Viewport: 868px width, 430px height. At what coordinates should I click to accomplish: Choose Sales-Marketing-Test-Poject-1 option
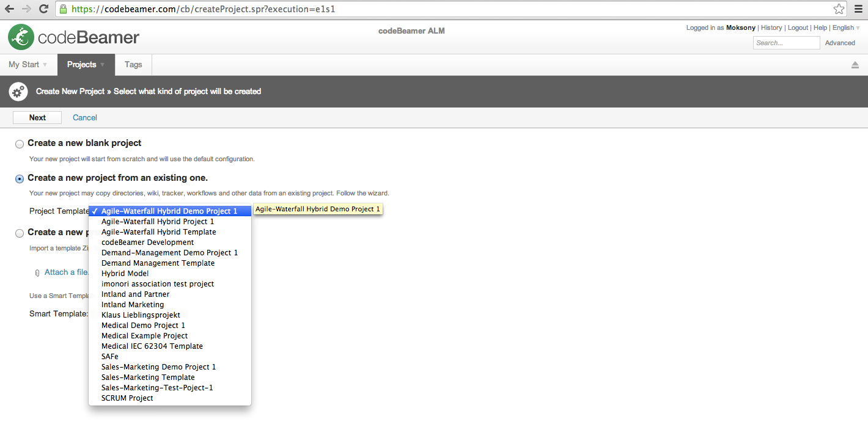[x=170, y=388]
